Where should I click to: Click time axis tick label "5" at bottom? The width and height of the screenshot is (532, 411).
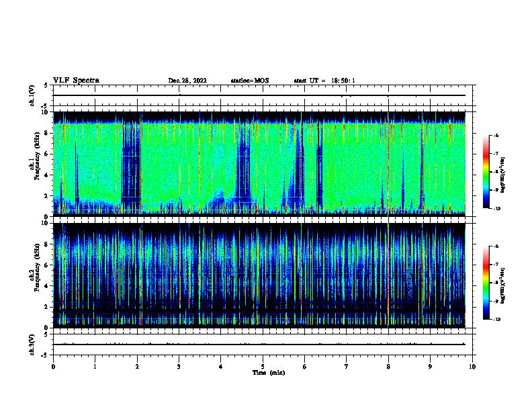point(263,367)
